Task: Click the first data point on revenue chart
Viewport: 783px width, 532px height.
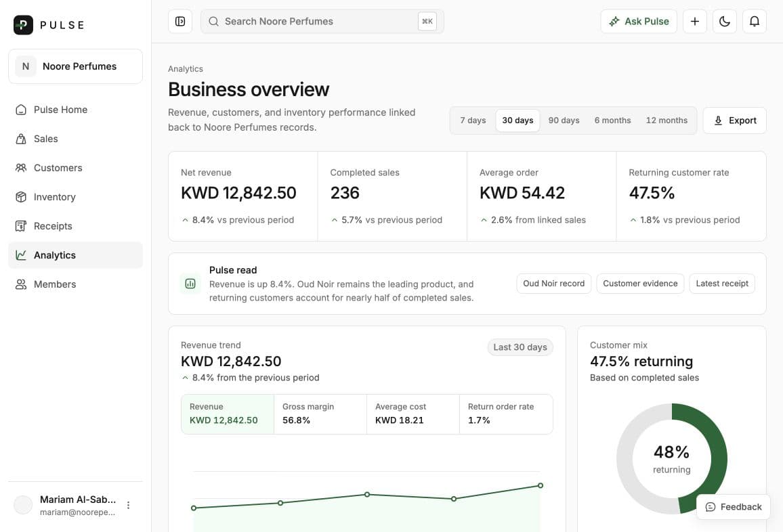Action: click(x=194, y=508)
